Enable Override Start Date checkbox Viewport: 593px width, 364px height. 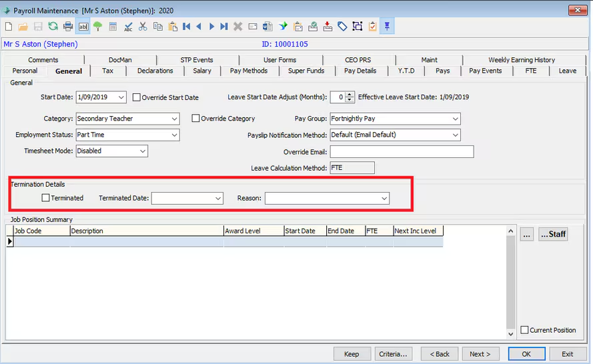[x=137, y=97]
